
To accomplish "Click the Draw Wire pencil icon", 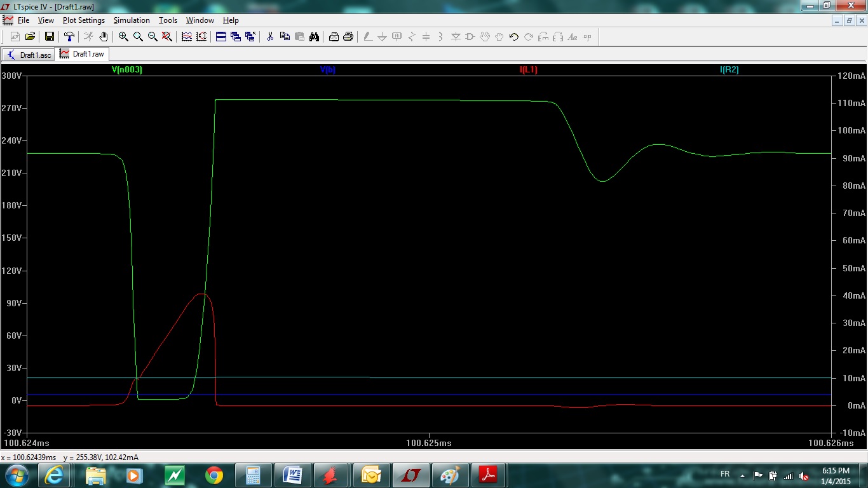I will tap(368, 37).
